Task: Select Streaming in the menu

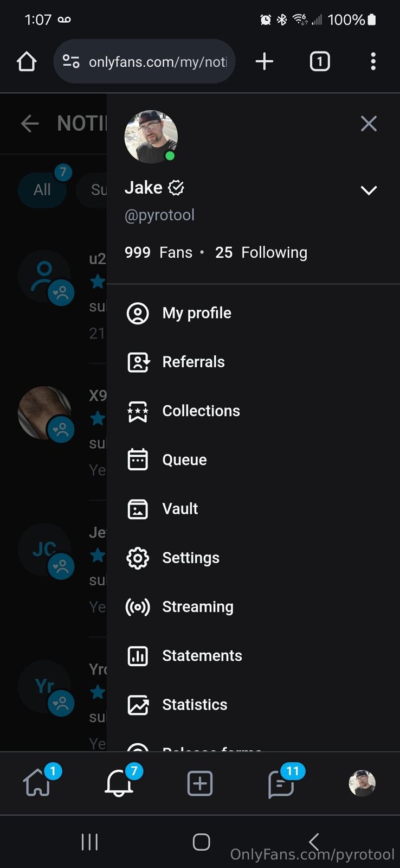Action: pyautogui.click(x=197, y=607)
